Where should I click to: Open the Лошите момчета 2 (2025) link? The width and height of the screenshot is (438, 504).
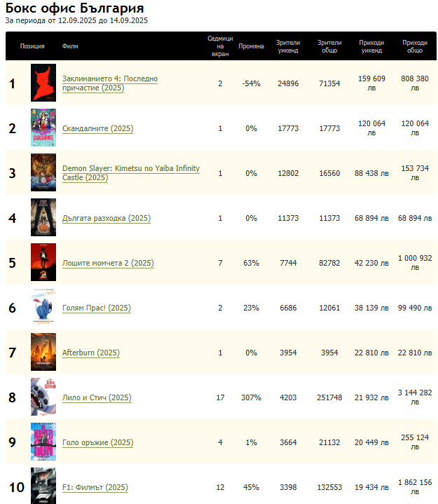pos(108,264)
